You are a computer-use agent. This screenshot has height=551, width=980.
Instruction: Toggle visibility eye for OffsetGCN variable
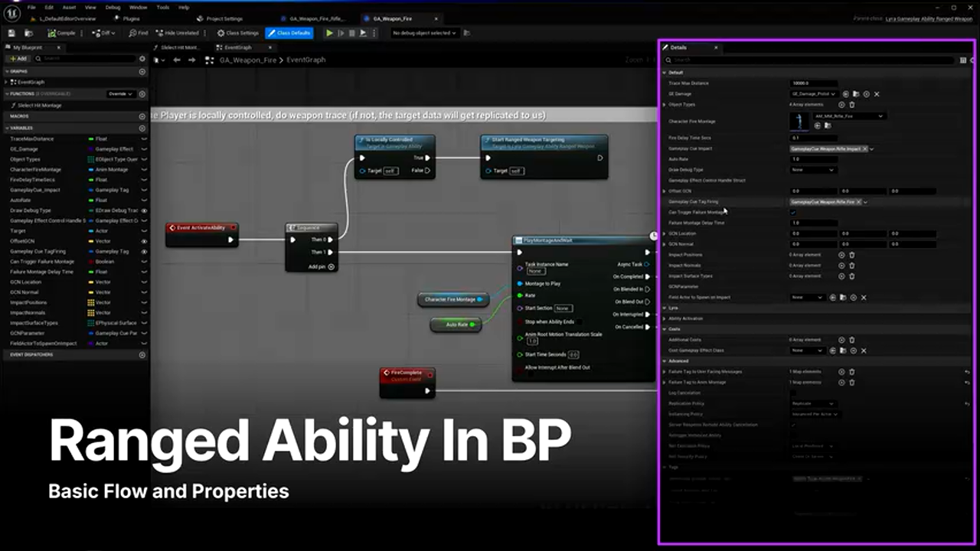point(144,241)
